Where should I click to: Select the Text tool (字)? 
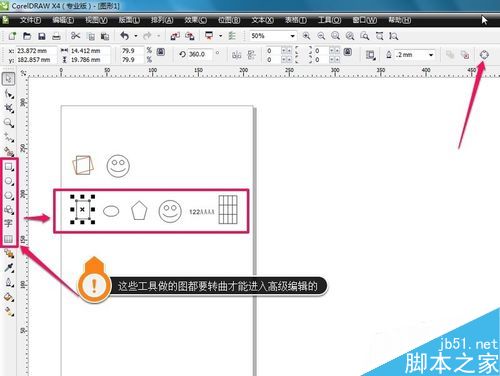coord(8,224)
